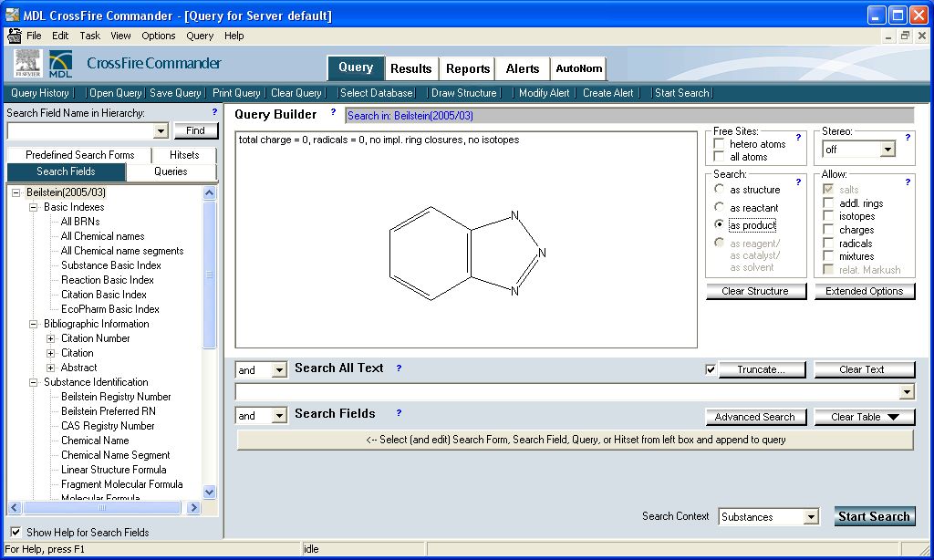
Task: Click the tree vertical scrollbar thumb
Action: 209,274
